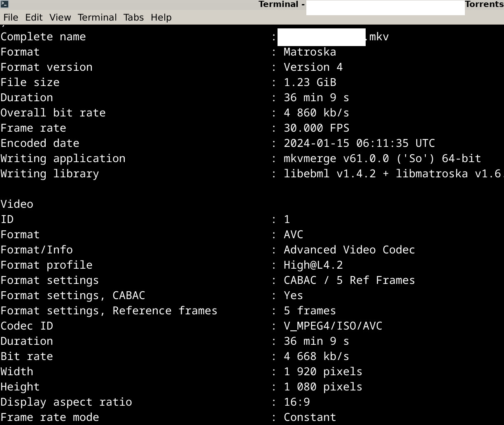Click the '1.23 GiB' file size

[x=310, y=82]
